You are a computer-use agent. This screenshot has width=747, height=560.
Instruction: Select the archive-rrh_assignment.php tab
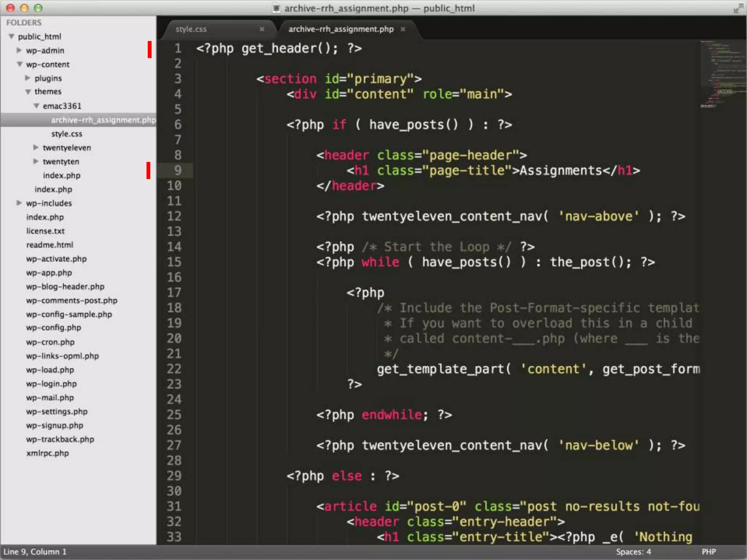341,29
